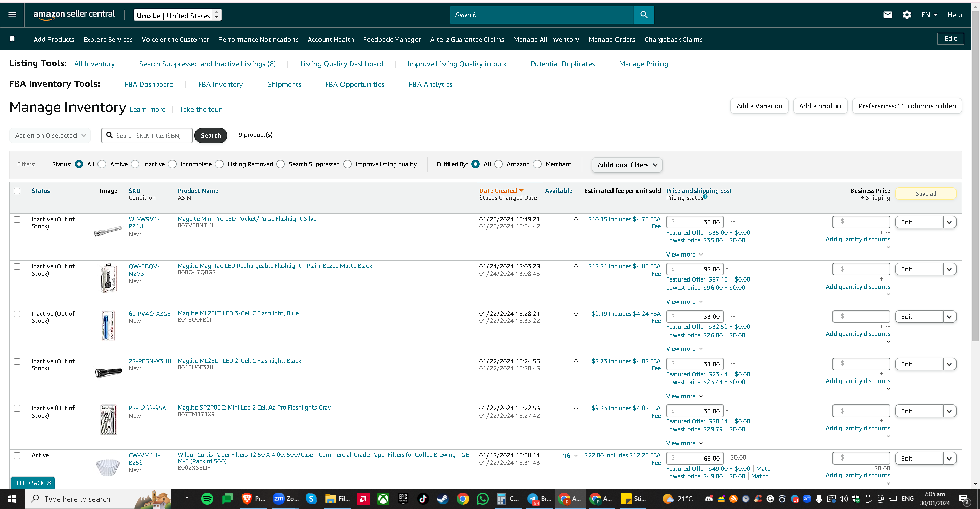This screenshot has height=509, width=980.
Task: Open Skype from the taskbar
Action: coord(311,499)
